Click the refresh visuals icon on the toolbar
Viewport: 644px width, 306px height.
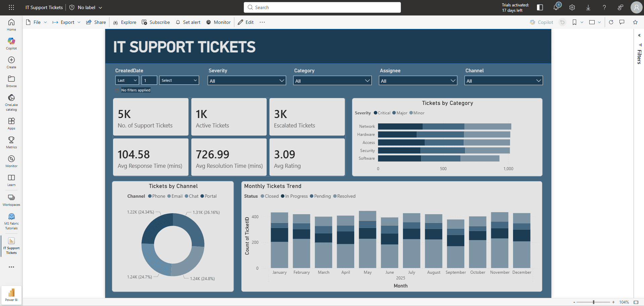pos(611,22)
